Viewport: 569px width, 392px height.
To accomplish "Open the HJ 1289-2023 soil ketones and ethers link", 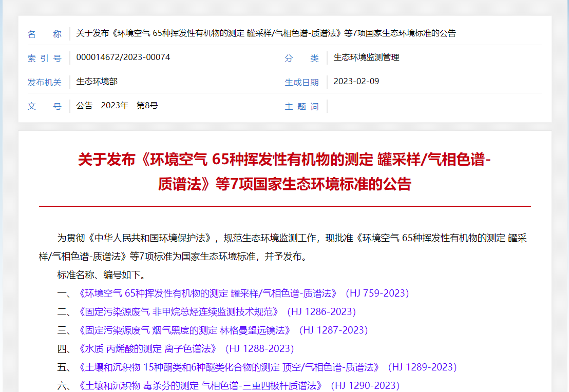I will 266,367.
